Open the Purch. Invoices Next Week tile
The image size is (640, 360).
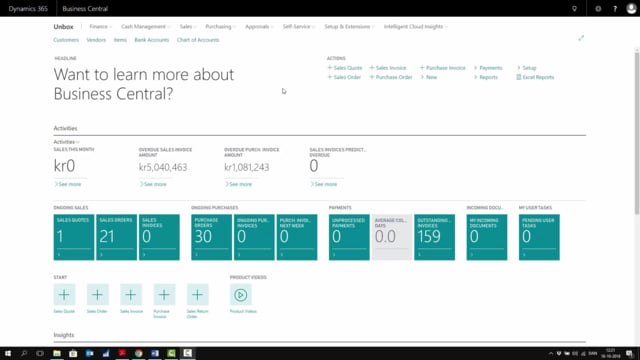tap(297, 237)
